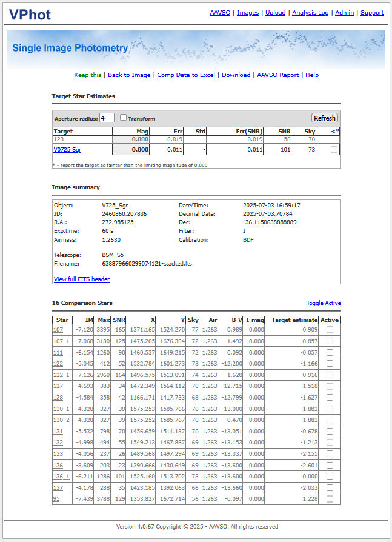Open comparison star 107 link
Image resolution: width=392 pixels, height=542 pixels.
[x=58, y=330]
